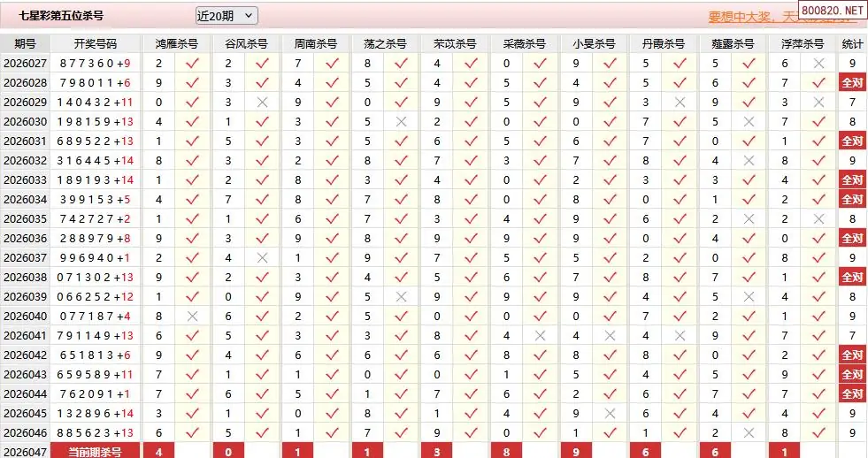The image size is (868, 458).
Task: Click the 鸿雁杀号 column header
Action: coord(176,43)
